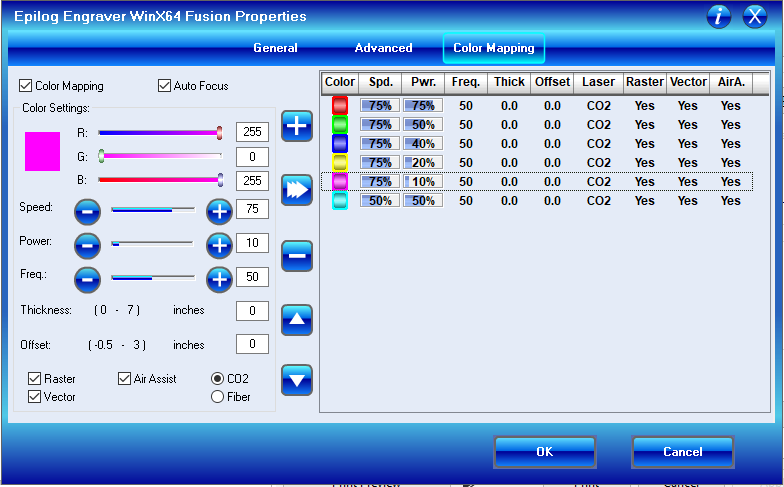This screenshot has height=487, width=784.
Task: Click the B value field showing 255
Action: click(252, 181)
